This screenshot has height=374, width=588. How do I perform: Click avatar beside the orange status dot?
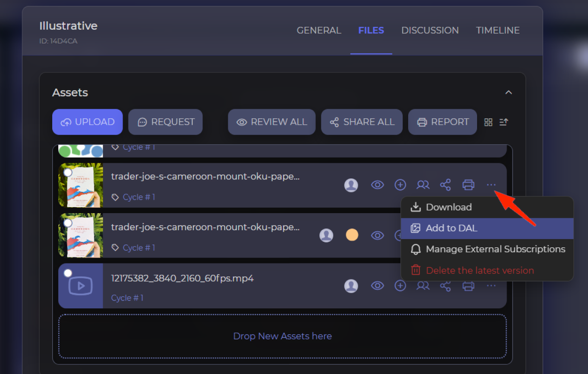coord(326,235)
